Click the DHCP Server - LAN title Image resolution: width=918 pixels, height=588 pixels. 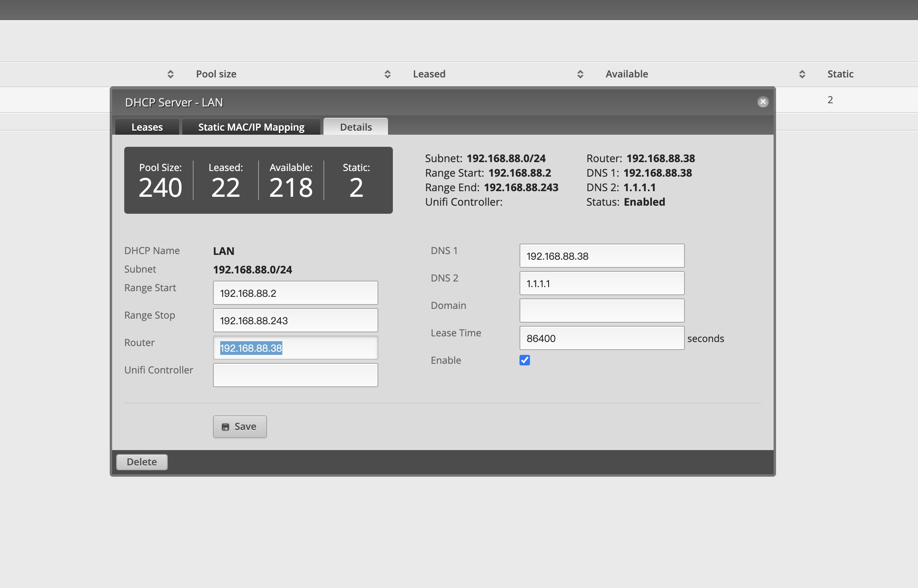point(174,102)
